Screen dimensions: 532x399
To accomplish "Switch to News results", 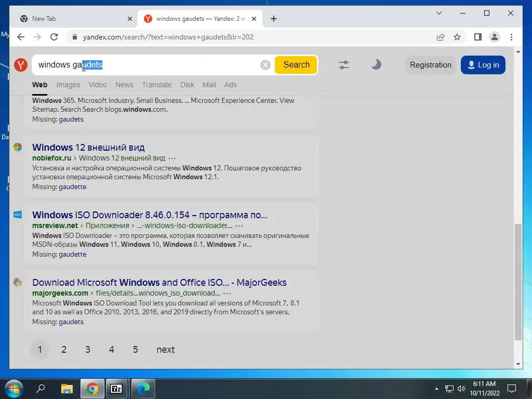I will coord(124,85).
